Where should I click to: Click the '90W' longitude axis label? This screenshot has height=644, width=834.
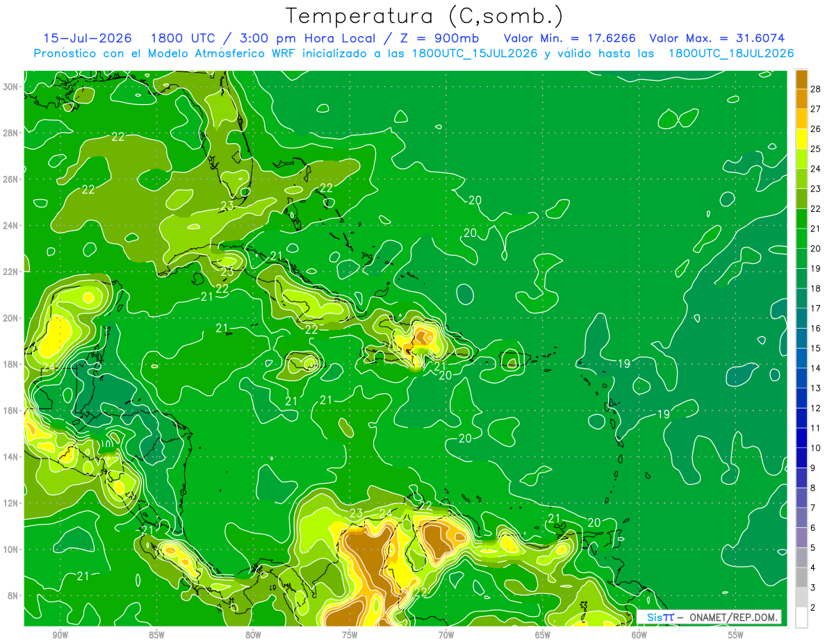tap(60, 635)
